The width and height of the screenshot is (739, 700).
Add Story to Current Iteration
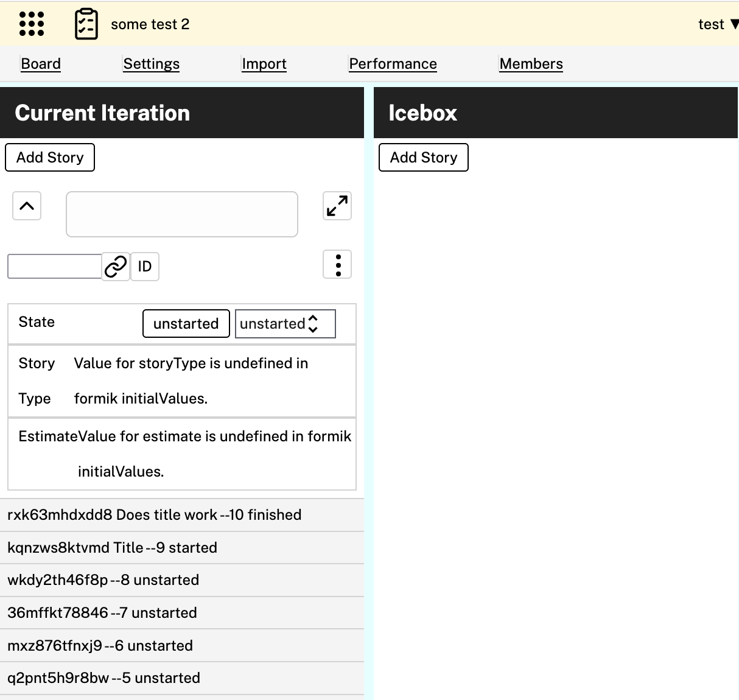[50, 158]
